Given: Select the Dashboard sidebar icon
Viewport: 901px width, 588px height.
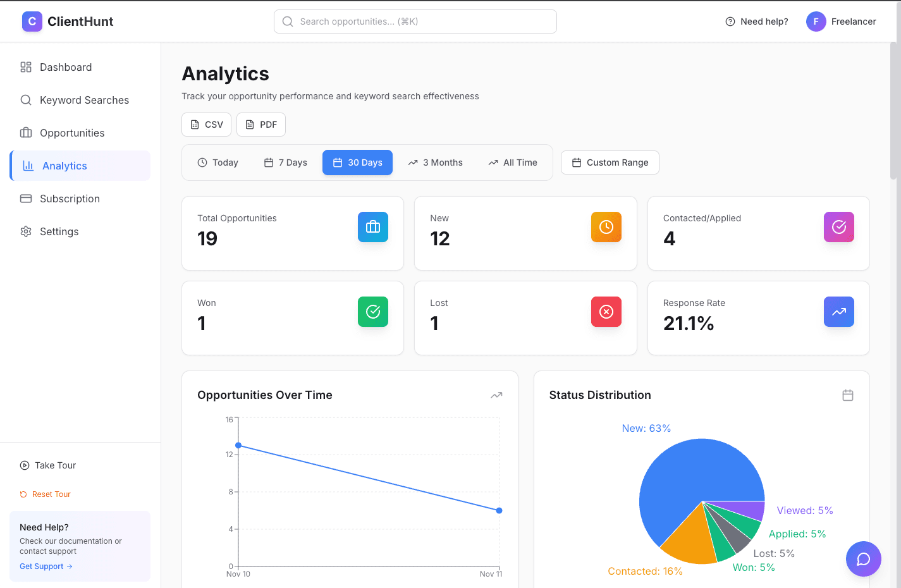Looking at the screenshot, I should [25, 66].
